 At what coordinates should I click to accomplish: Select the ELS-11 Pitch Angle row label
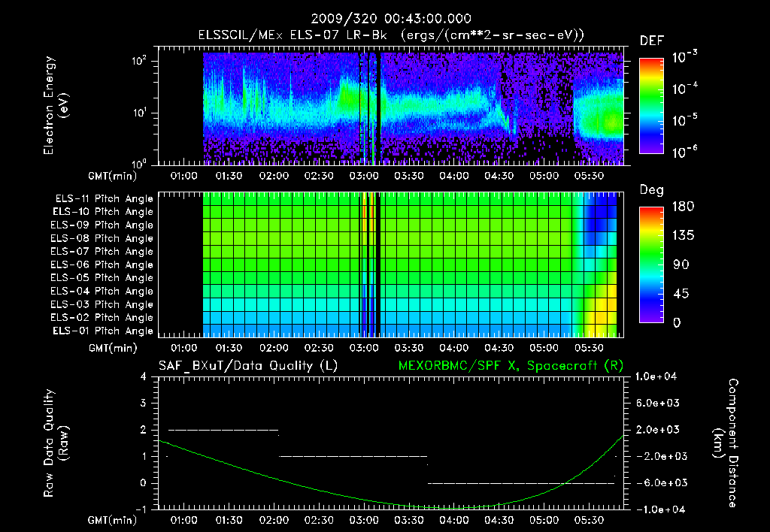(104, 199)
